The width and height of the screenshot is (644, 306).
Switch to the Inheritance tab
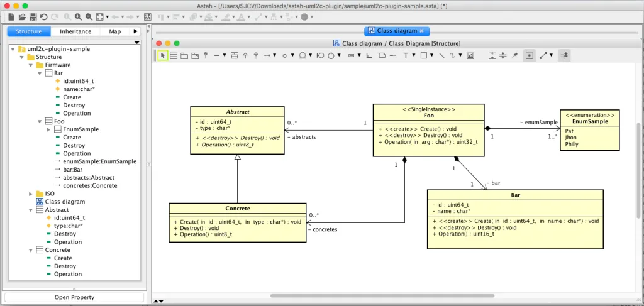click(75, 31)
